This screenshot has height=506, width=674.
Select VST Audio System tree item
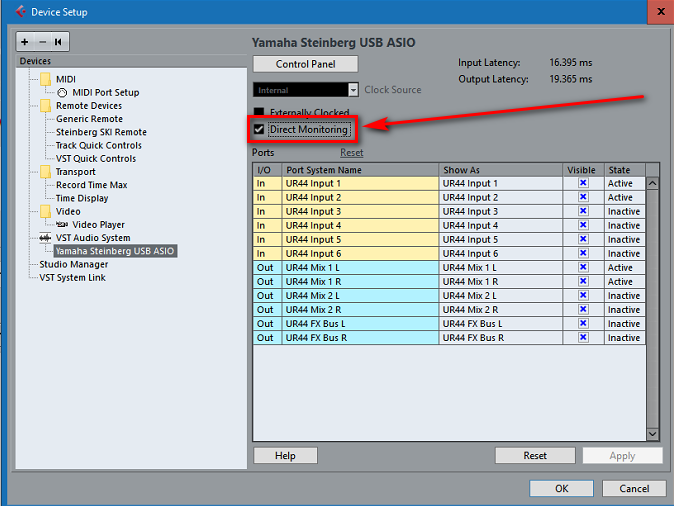click(x=93, y=238)
